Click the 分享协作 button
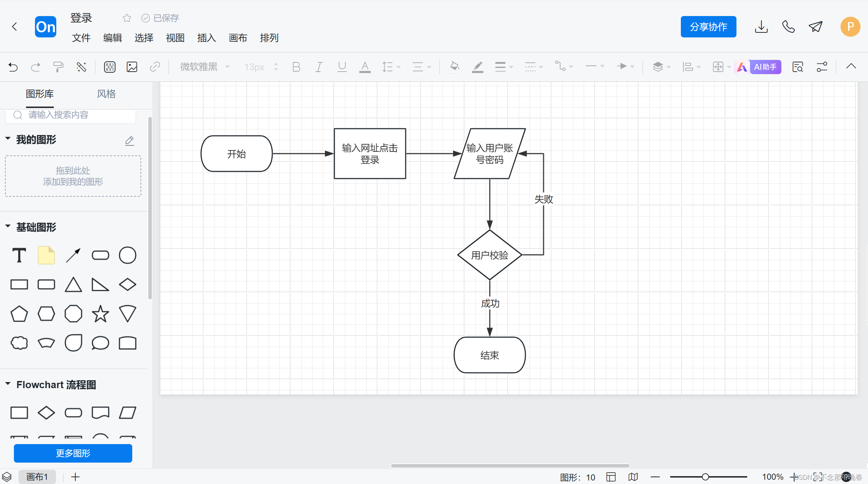 (x=708, y=27)
